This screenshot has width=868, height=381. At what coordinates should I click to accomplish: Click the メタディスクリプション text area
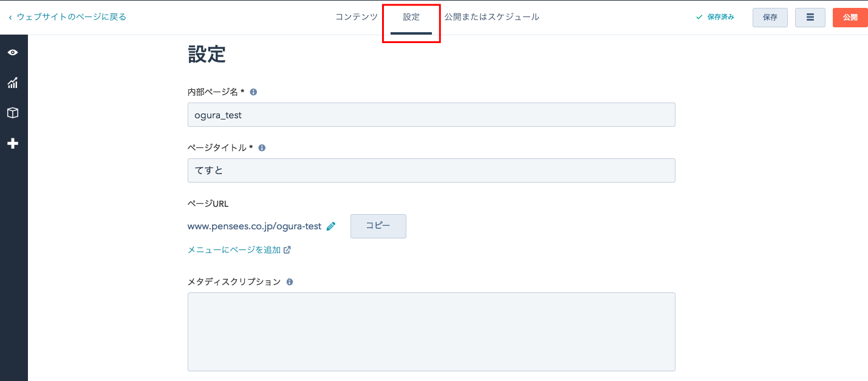[x=431, y=331]
